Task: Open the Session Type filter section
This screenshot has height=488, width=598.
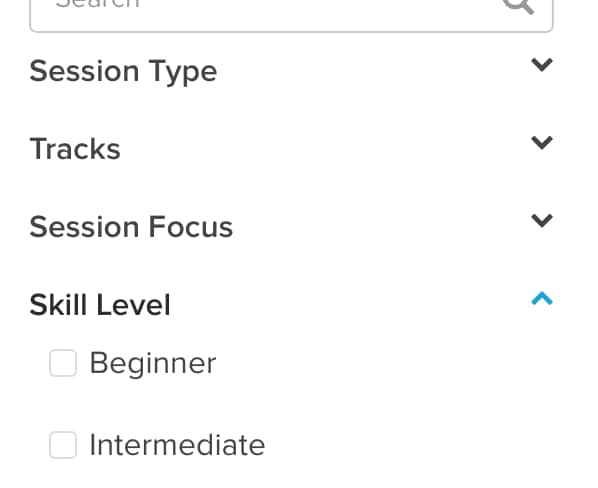Action: pyautogui.click(x=291, y=71)
